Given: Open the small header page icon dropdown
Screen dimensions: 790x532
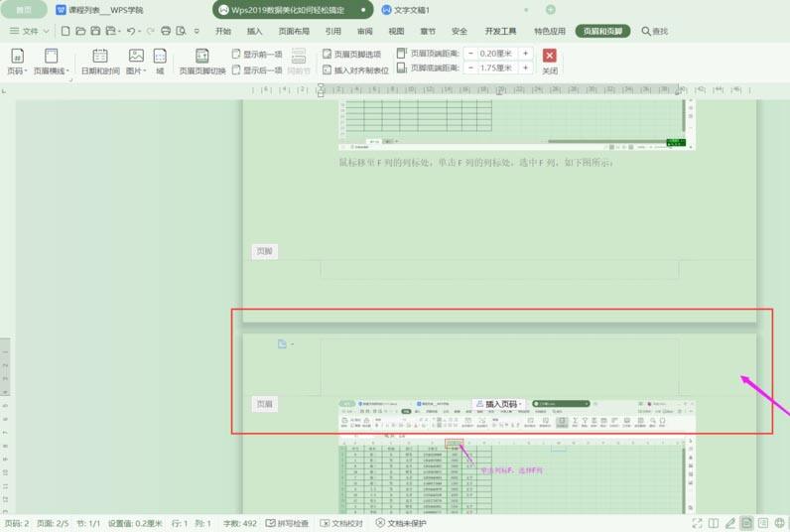Looking at the screenshot, I should click(x=285, y=344).
